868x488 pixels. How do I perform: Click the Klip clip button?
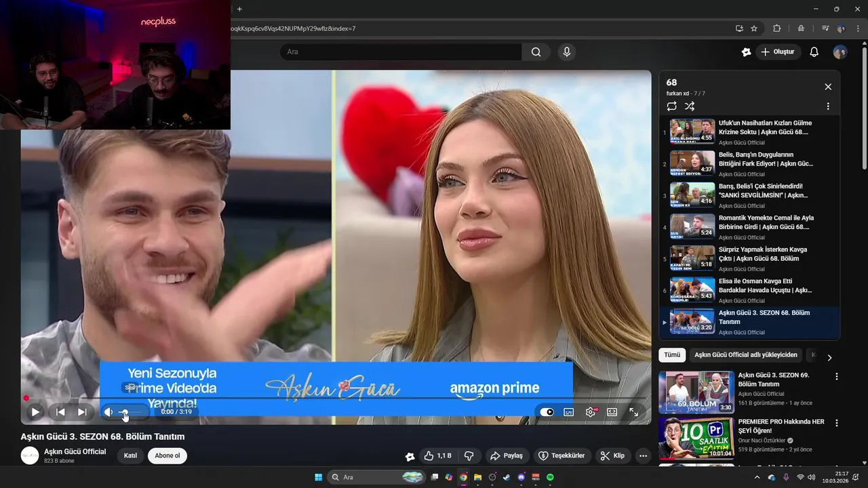[x=612, y=455]
